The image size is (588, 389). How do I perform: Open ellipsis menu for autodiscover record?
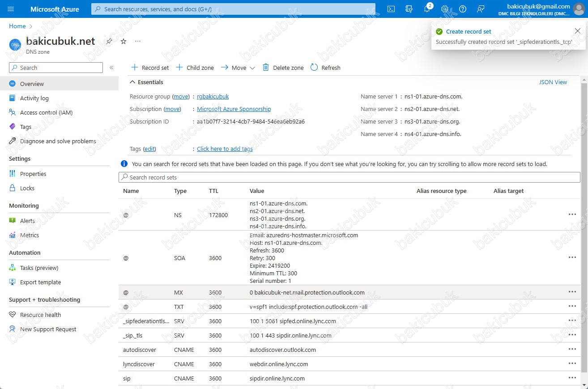[x=572, y=349]
